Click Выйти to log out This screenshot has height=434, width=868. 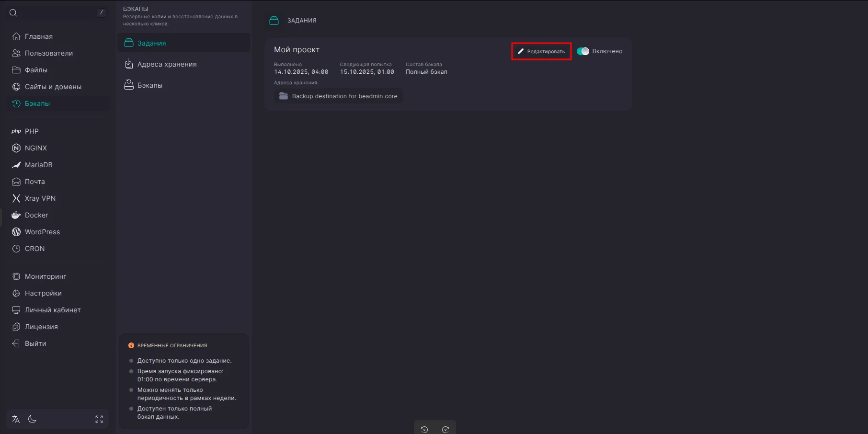35,343
